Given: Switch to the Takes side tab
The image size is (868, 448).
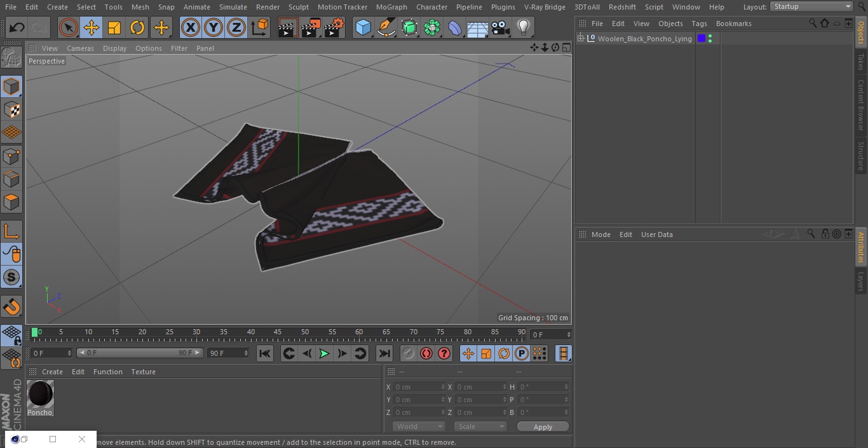Looking at the screenshot, I should 861,62.
